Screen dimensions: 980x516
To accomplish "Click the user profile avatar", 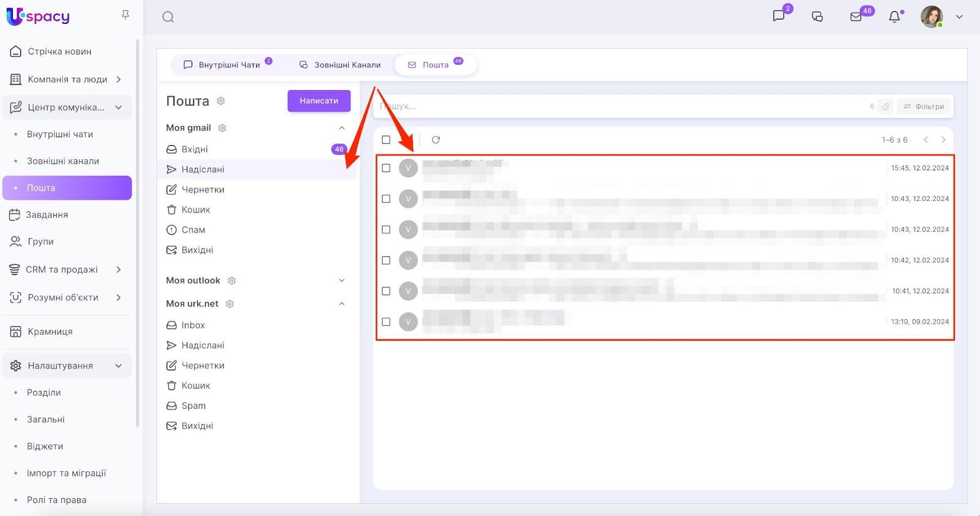I will tap(932, 17).
